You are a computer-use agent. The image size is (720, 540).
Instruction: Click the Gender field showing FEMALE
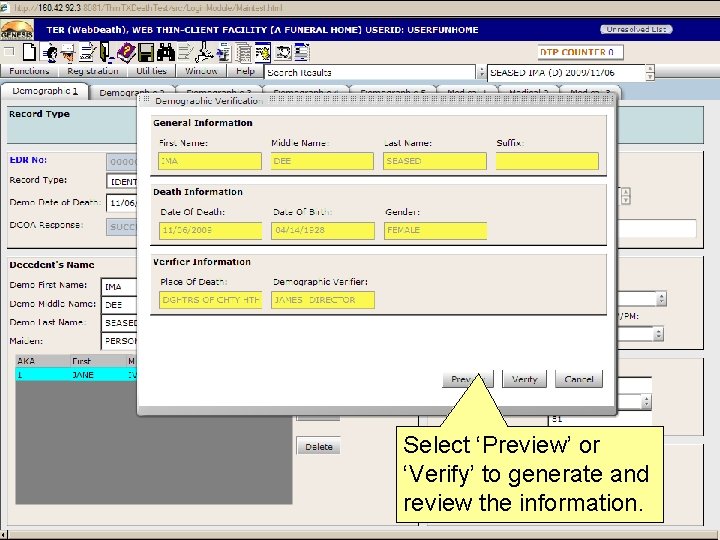(x=435, y=231)
